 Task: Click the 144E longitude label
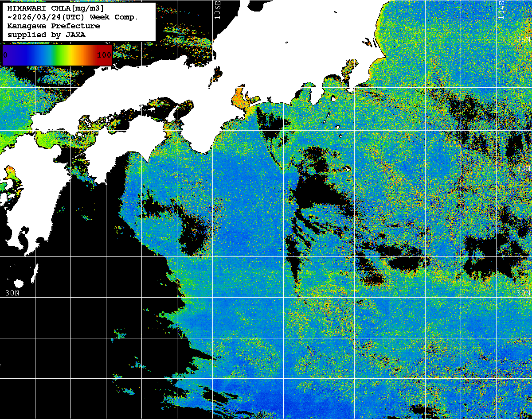(501, 8)
